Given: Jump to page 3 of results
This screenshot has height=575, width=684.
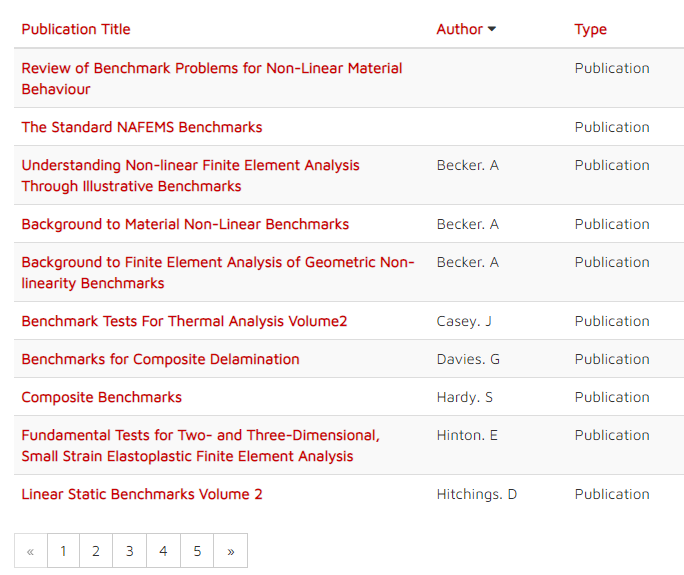Looking at the screenshot, I should (x=130, y=551).
